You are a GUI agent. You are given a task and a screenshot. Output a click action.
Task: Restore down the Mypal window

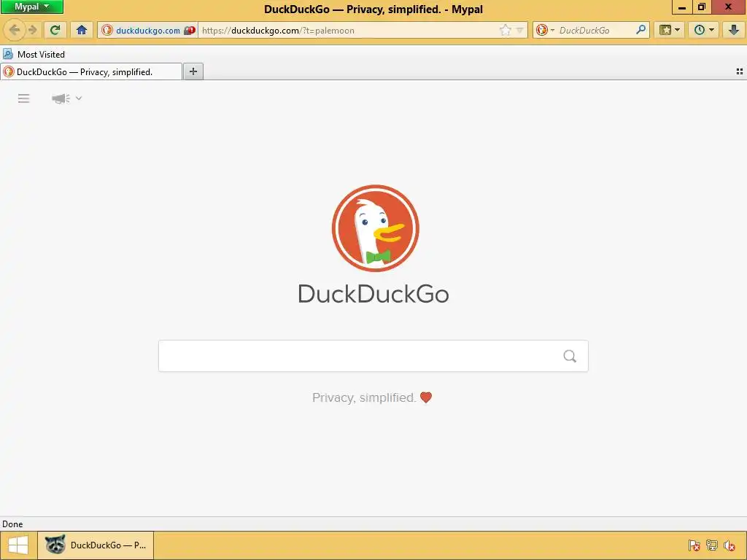(702, 7)
